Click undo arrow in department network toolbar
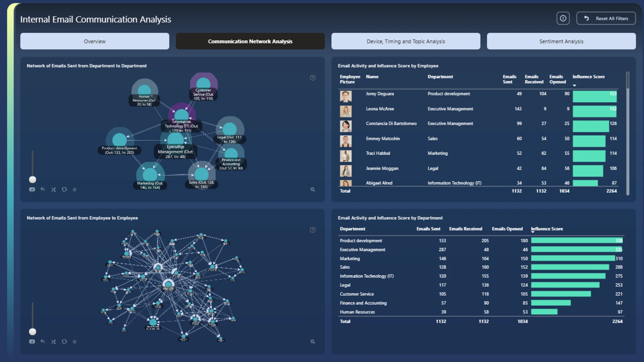Viewport: 644px width, 362px height. [x=43, y=189]
